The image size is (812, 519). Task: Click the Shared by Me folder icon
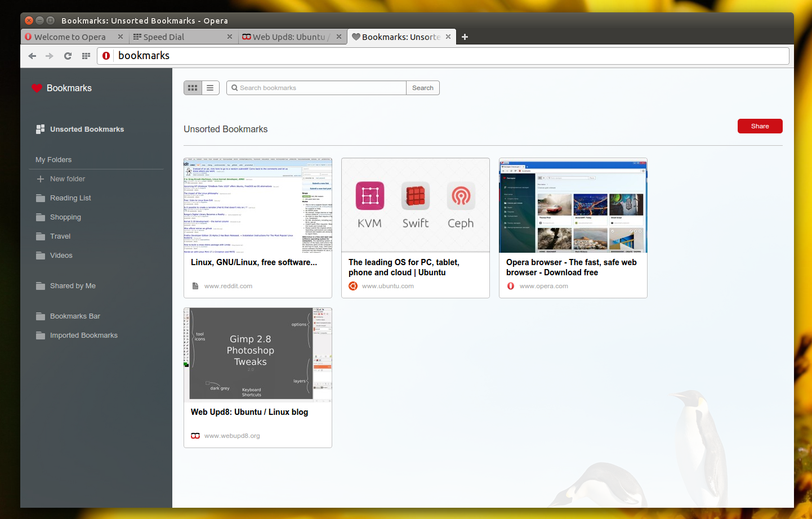click(x=41, y=286)
